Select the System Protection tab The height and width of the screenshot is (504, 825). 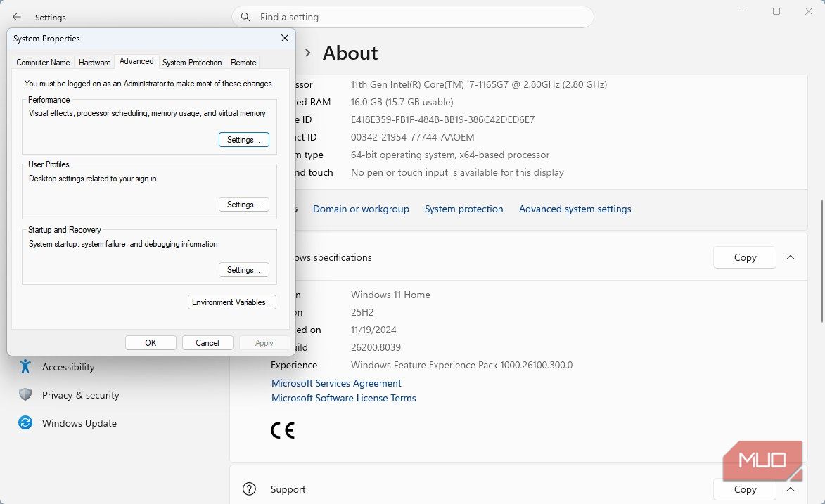click(192, 62)
